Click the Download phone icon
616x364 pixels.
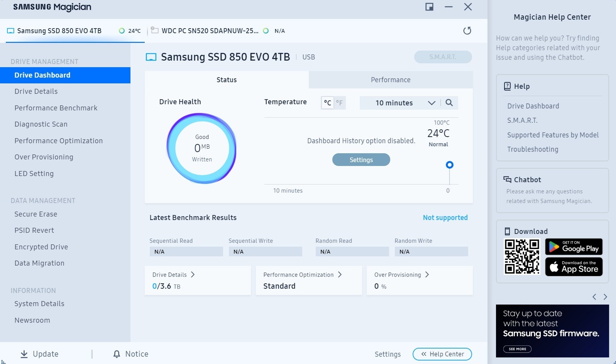point(507,231)
